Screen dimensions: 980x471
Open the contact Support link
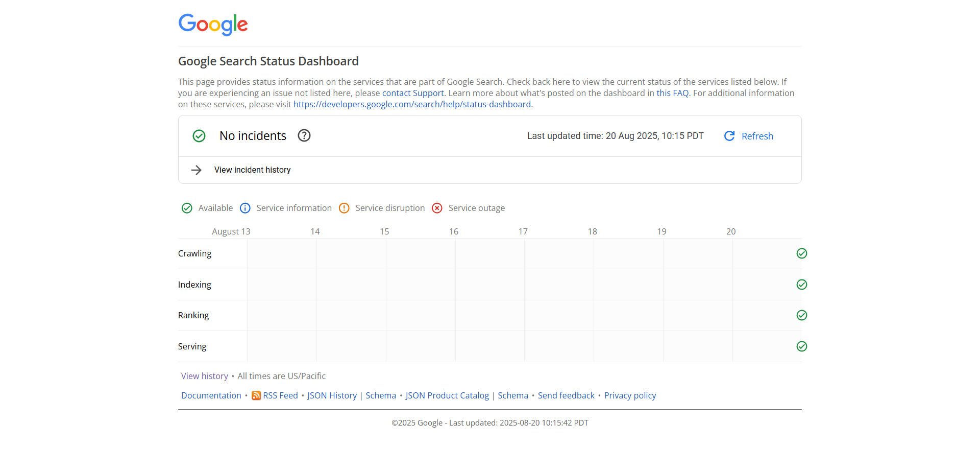click(413, 93)
